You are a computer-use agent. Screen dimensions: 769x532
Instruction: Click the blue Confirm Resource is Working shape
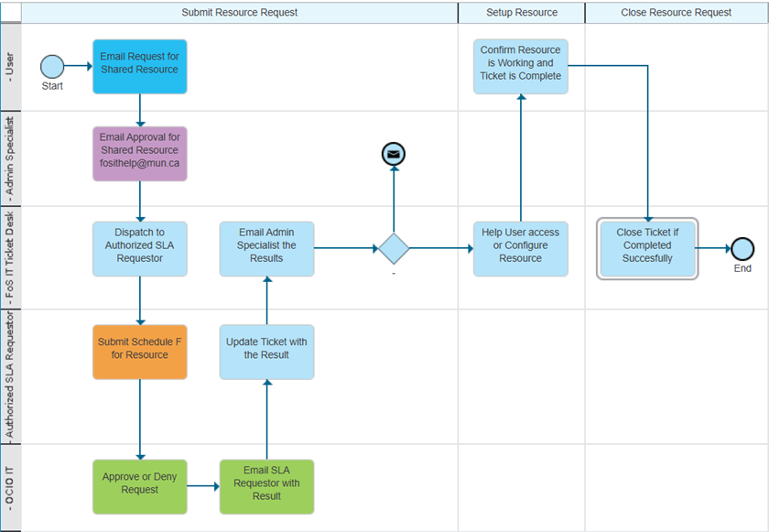[520, 66]
